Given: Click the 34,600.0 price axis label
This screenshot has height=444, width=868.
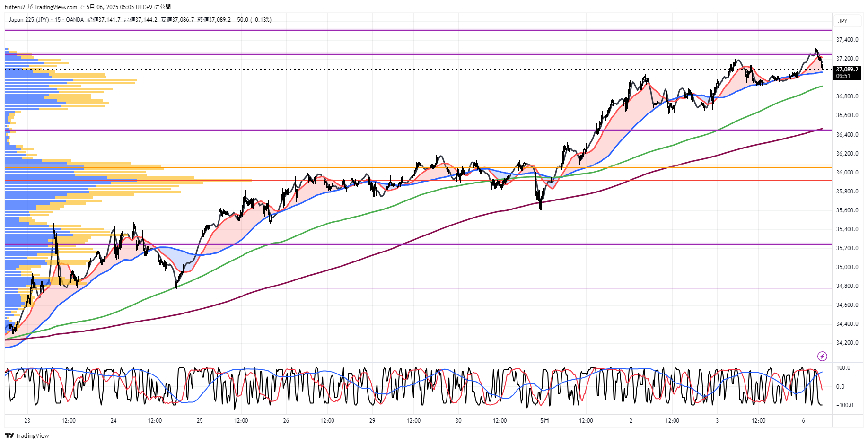Looking at the screenshot, I should [847, 305].
